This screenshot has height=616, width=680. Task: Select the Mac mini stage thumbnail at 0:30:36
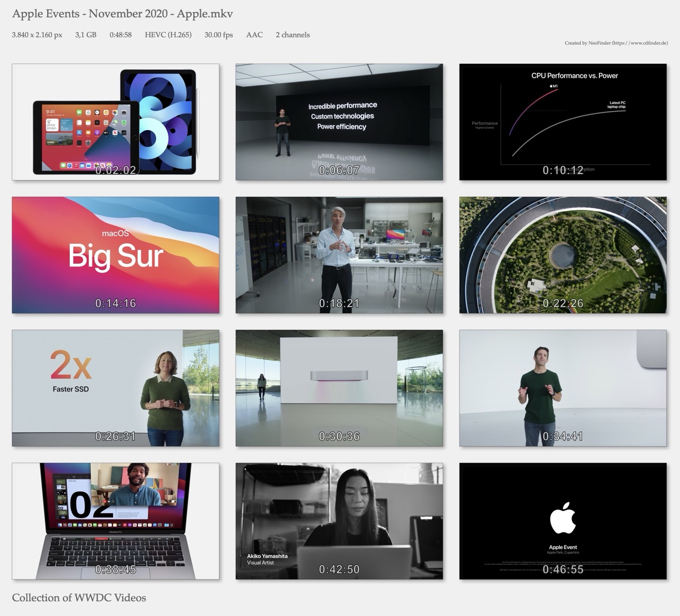tap(339, 388)
